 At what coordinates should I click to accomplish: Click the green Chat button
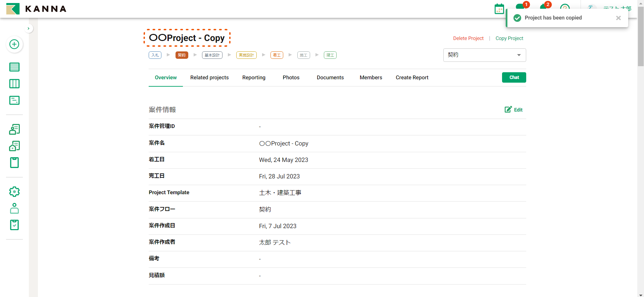click(x=514, y=78)
